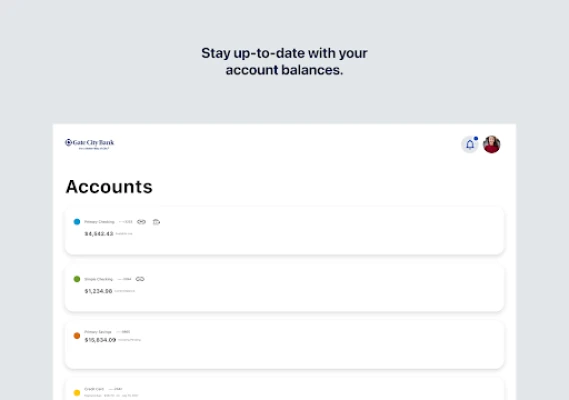
Task: Select the $15,834.09 savings balance
Action: coord(100,340)
